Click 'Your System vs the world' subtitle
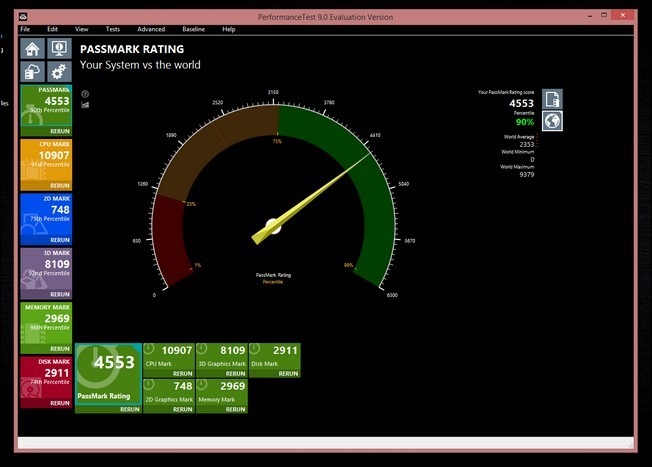The height and width of the screenshot is (467, 652). (x=140, y=65)
